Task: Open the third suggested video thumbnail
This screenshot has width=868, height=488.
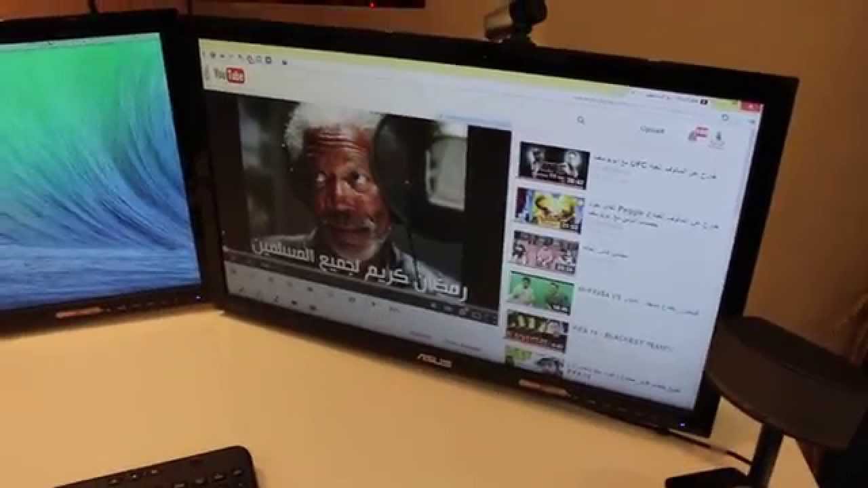Action: click(x=545, y=252)
